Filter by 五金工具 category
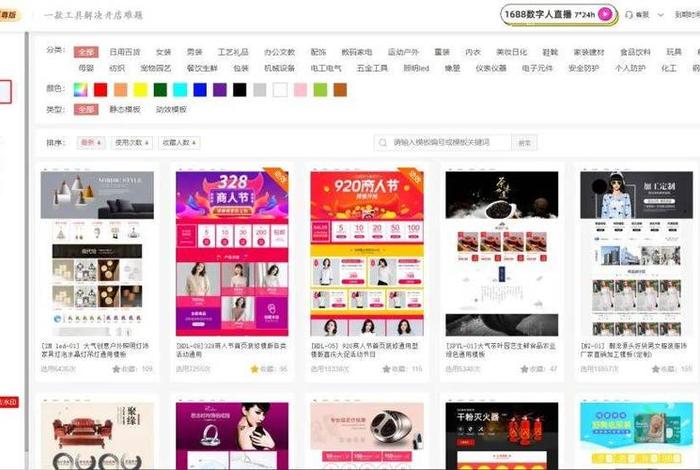Viewport: 700px width, 470px height. [x=372, y=68]
